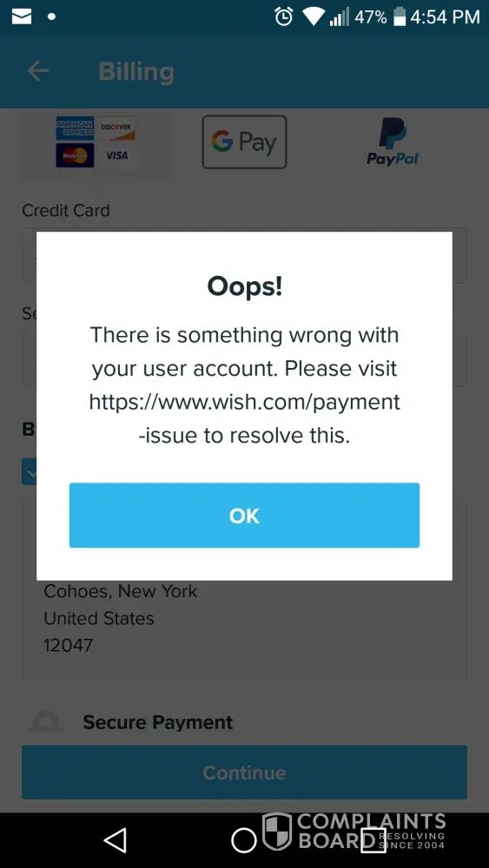489x868 pixels.
Task: Toggle the blue billing address checkbox
Action: pyautogui.click(x=29, y=471)
